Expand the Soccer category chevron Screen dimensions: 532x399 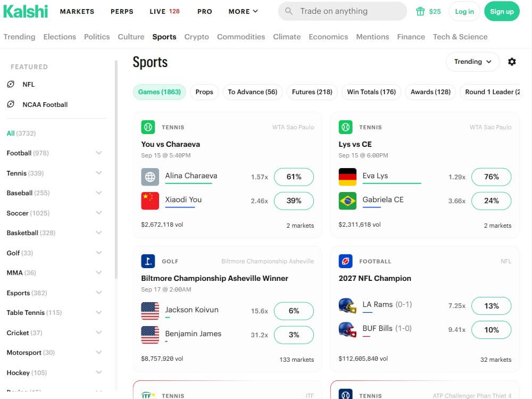(99, 213)
